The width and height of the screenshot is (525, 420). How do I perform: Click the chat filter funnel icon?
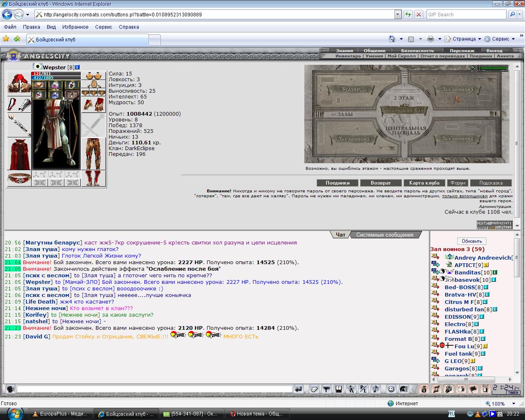pos(326,389)
